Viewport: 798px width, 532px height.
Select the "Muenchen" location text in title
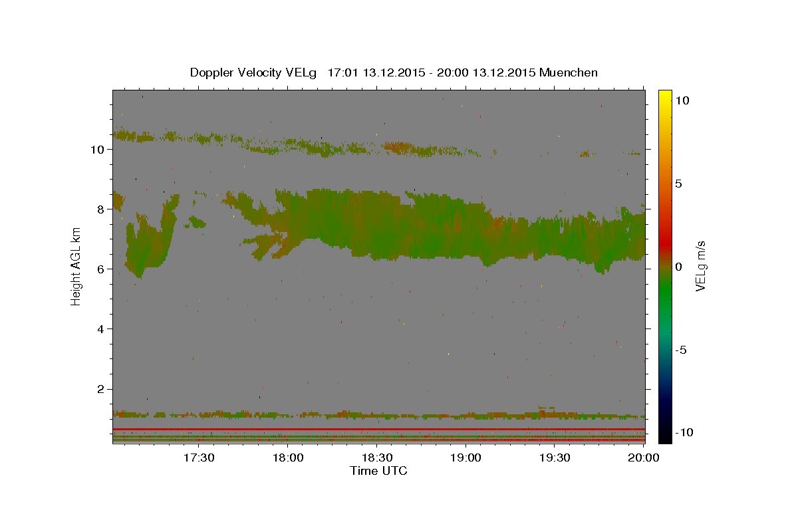569,72
